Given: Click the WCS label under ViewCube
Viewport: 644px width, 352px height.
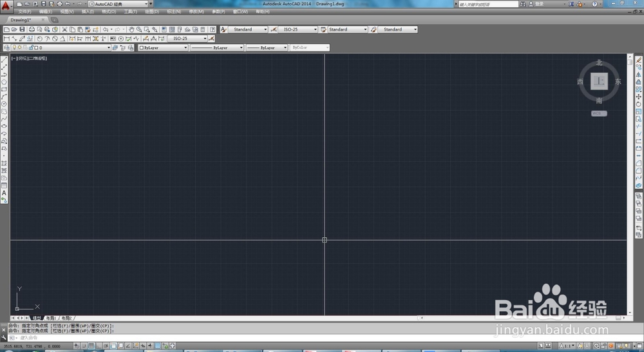Looking at the screenshot, I should coord(599,113).
